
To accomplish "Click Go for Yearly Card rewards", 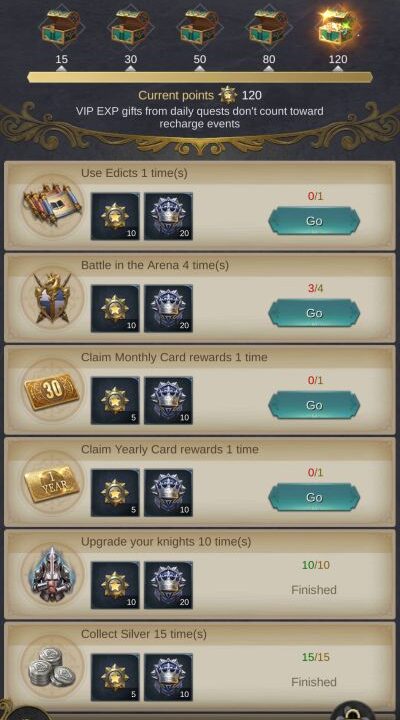I will 314,497.
